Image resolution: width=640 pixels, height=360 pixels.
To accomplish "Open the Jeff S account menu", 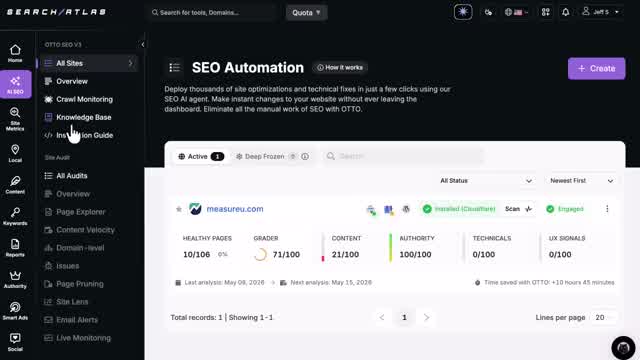I will pyautogui.click(x=600, y=12).
